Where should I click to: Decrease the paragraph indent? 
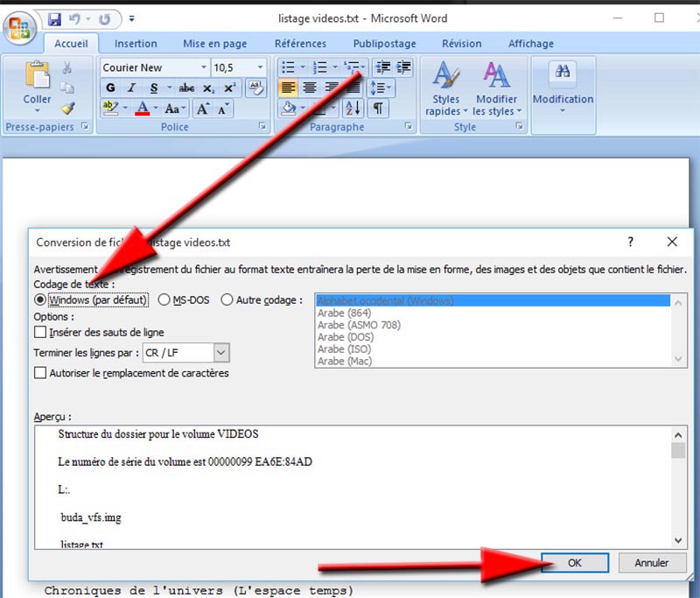[382, 67]
